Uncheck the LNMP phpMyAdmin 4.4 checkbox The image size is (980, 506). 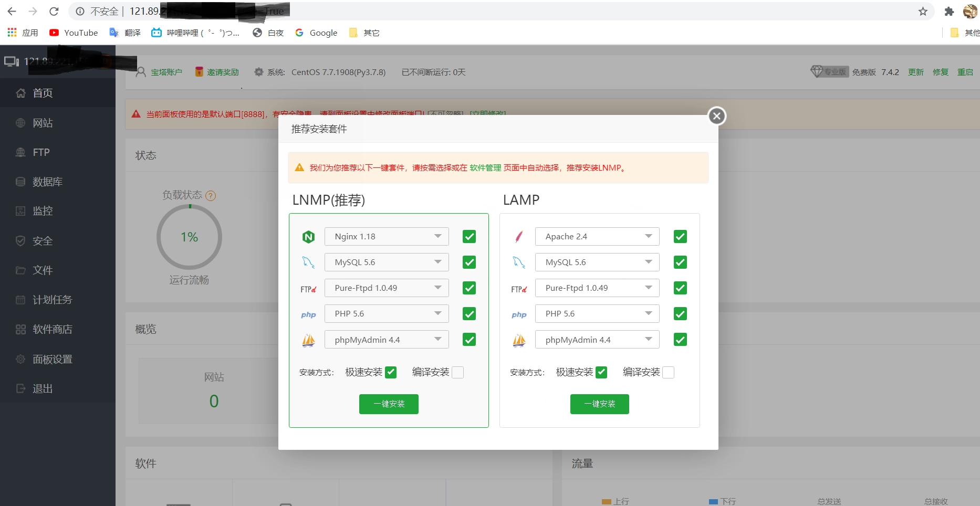[x=469, y=340]
